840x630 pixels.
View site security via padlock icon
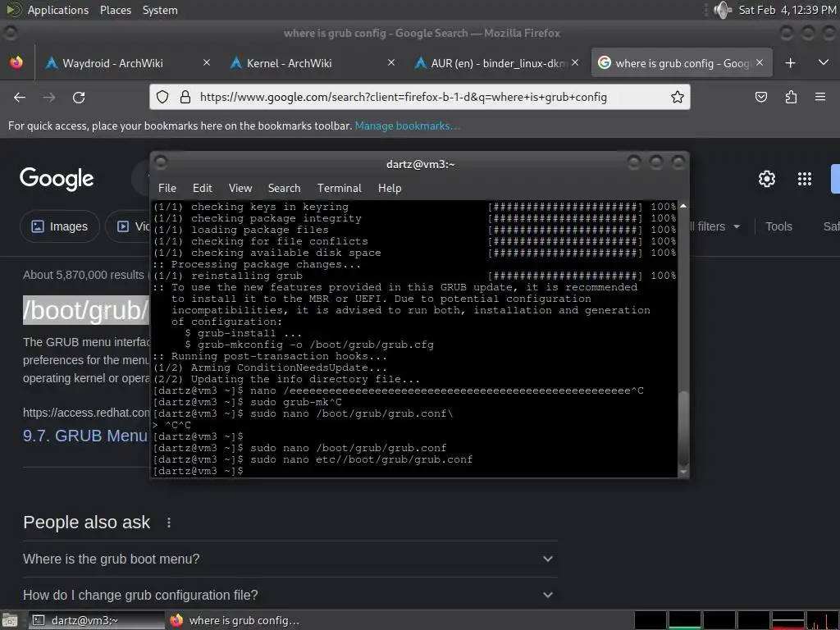(x=185, y=97)
